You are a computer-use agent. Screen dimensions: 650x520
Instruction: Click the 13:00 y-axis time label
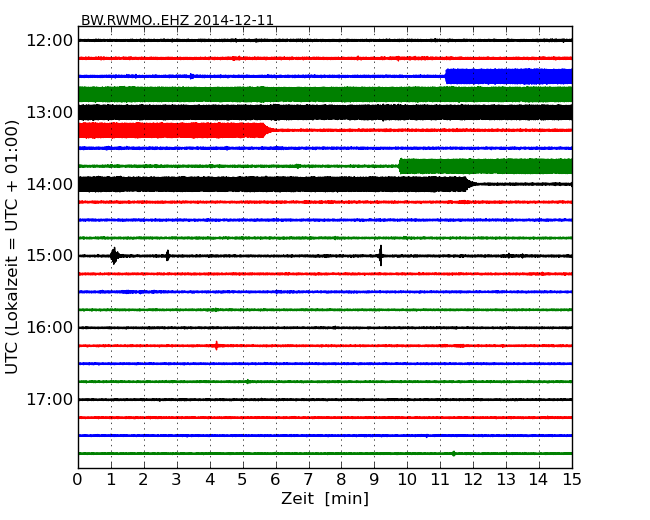[x=49, y=112]
